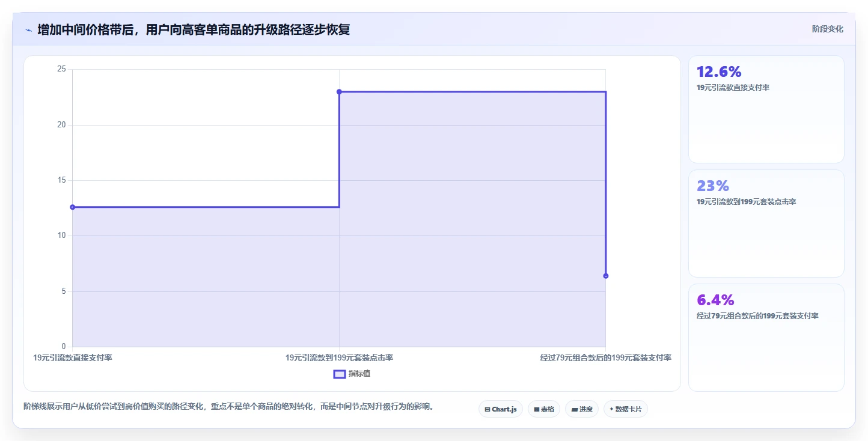Click the y-axis tick label 15
This screenshot has width=868, height=441.
click(61, 180)
